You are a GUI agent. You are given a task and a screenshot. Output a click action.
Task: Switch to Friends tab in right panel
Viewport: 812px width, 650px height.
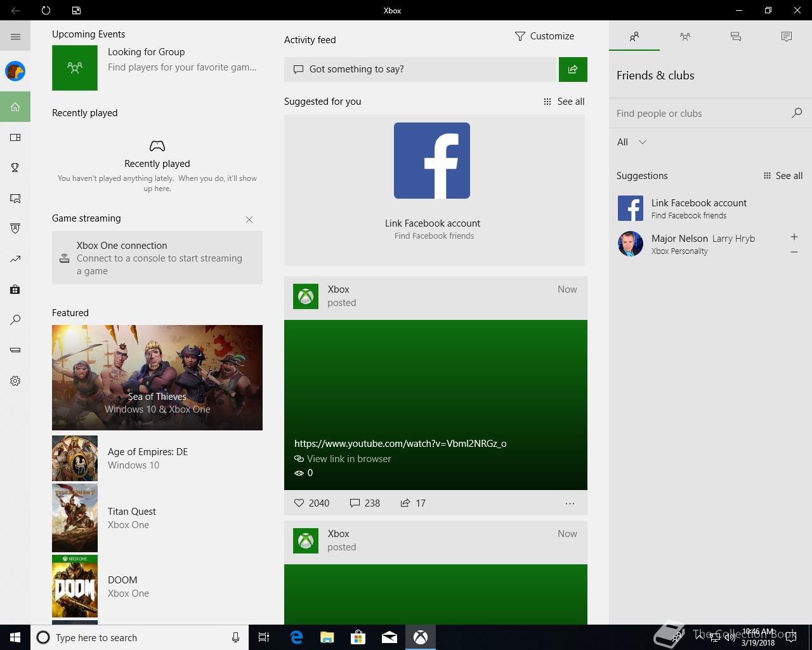coord(634,37)
